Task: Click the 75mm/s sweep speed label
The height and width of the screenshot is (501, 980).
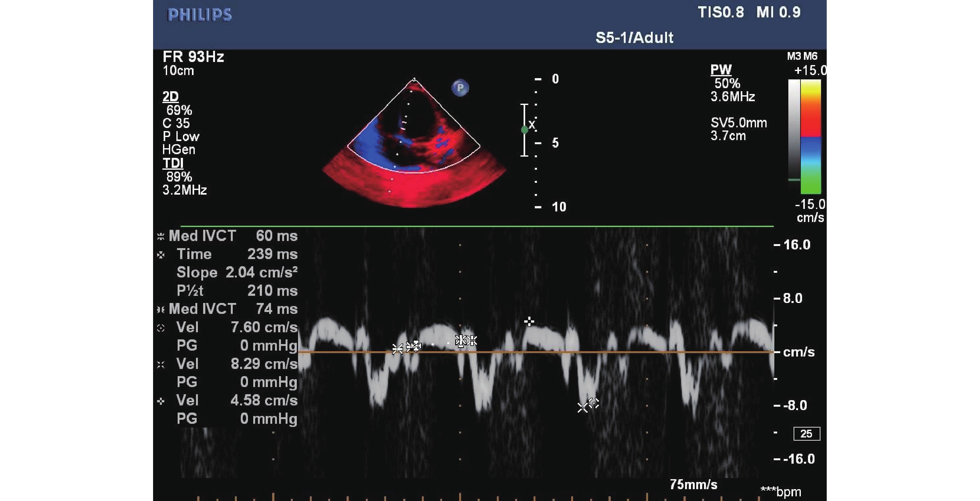Action: point(693,484)
